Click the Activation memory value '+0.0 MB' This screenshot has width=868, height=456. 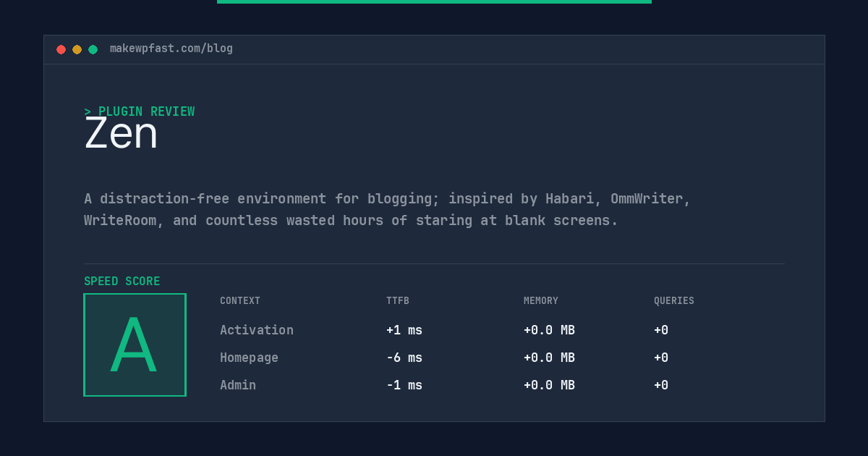[x=549, y=330]
